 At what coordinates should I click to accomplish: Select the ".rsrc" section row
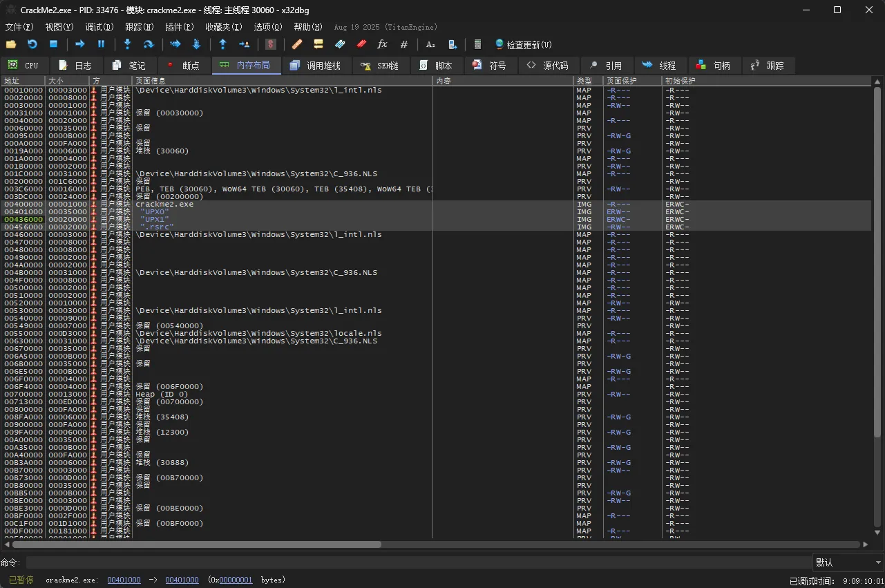point(436,227)
